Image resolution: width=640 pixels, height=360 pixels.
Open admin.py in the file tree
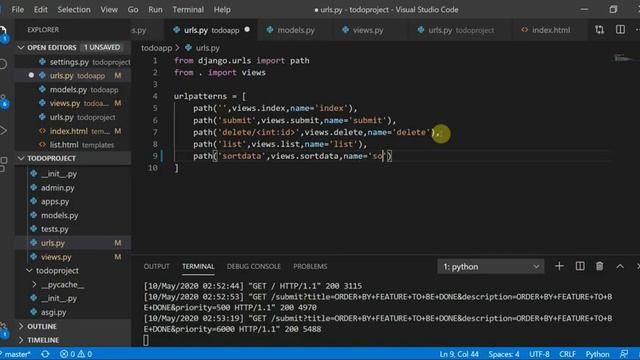tap(73, 188)
